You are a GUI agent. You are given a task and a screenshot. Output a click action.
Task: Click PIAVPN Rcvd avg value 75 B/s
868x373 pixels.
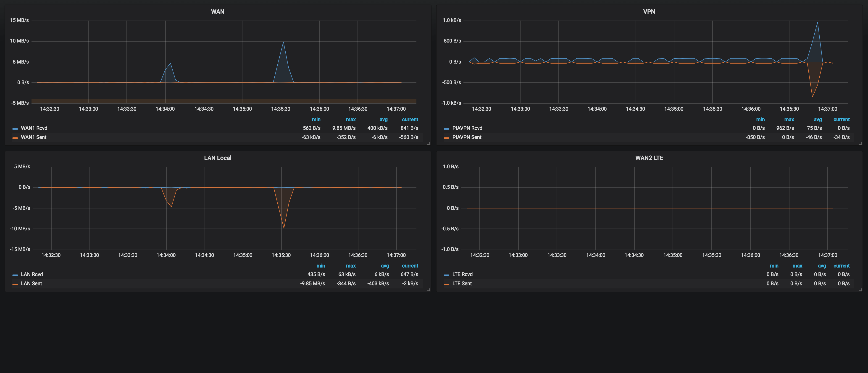814,128
